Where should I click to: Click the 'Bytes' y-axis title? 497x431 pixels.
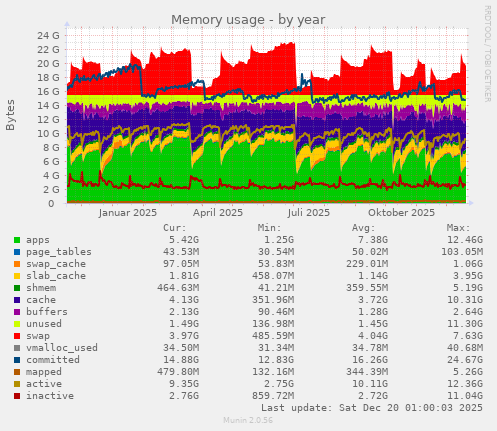pyautogui.click(x=10, y=115)
